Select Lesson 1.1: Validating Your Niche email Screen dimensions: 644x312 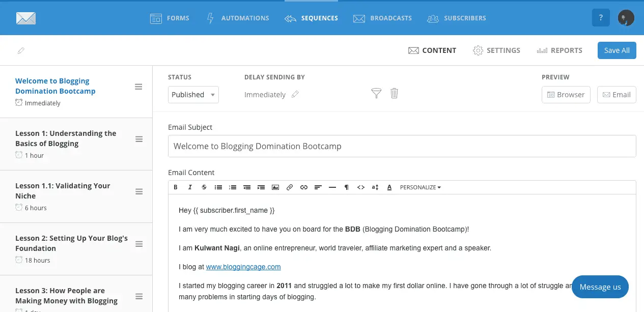click(x=76, y=196)
